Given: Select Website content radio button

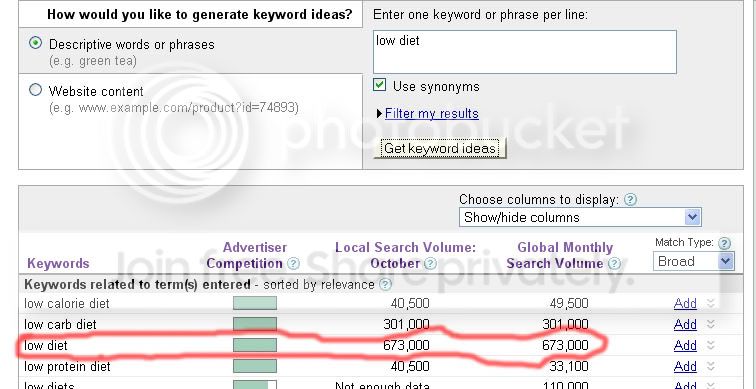Looking at the screenshot, I should click(35, 90).
